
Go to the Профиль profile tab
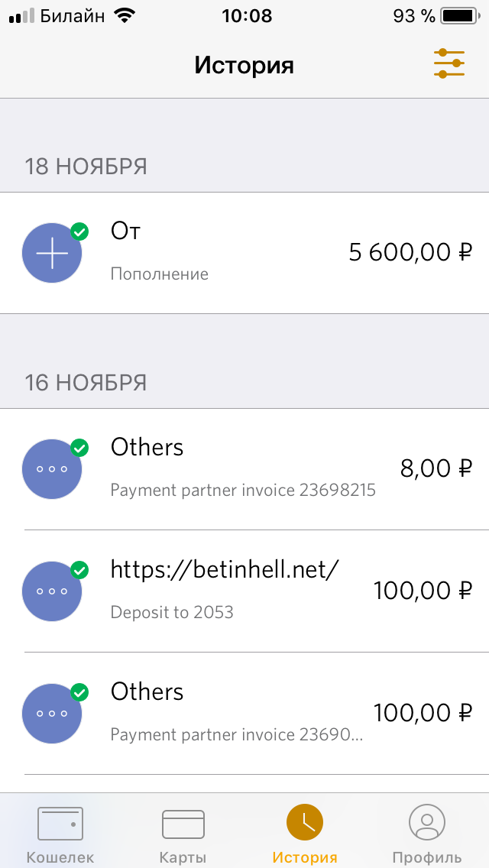pos(426,834)
